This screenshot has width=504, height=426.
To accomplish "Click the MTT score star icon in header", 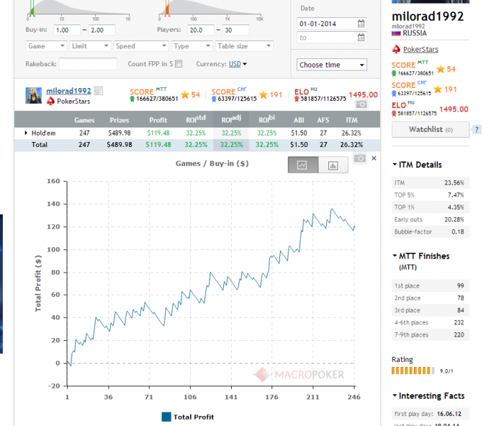I will click(x=185, y=94).
